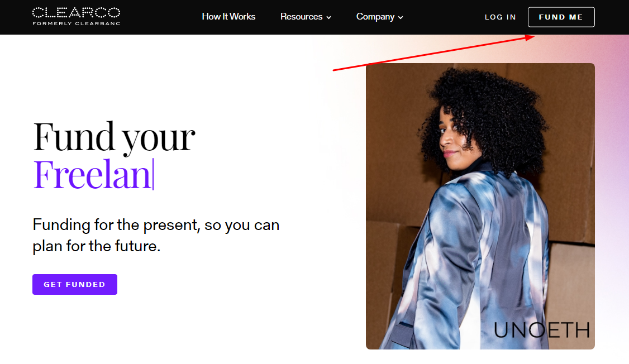629x364 pixels.
Task: Expand the chevron beside Company
Action: [401, 18]
